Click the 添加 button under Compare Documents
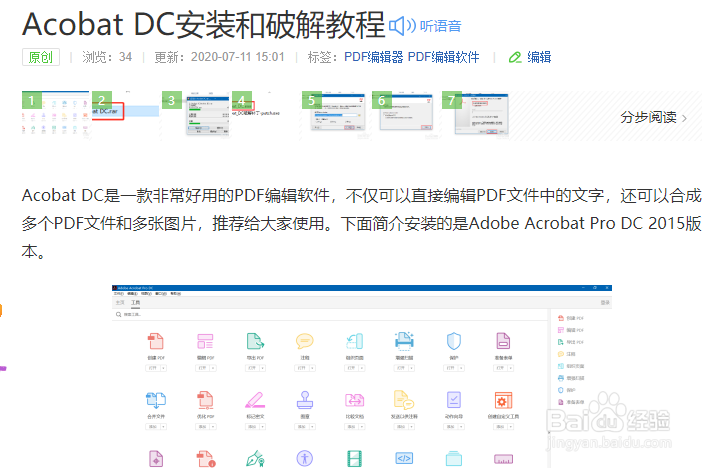Viewport: 712px width, 468px height. 351,427
